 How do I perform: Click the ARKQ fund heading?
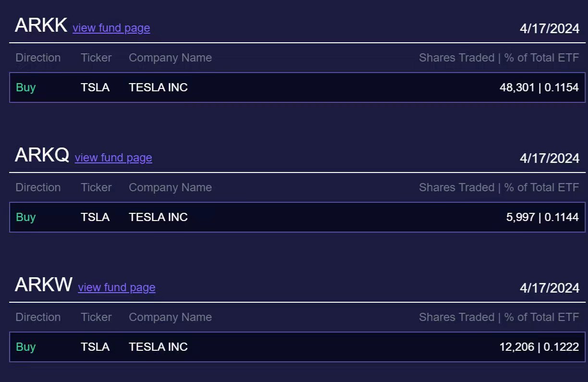pyautogui.click(x=42, y=155)
